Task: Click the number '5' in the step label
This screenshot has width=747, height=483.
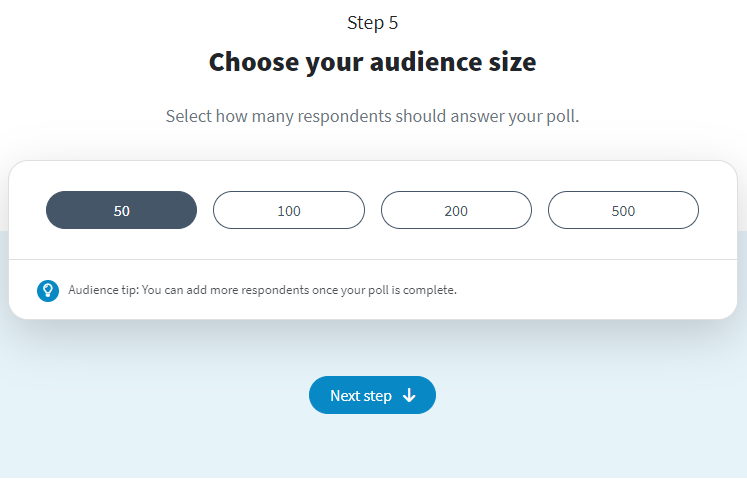Action: point(393,23)
